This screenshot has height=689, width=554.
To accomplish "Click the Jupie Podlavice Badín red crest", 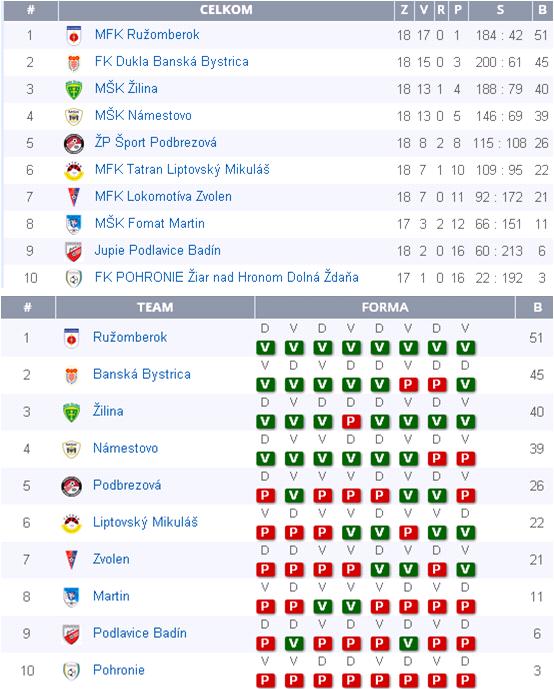I will [x=74, y=251].
